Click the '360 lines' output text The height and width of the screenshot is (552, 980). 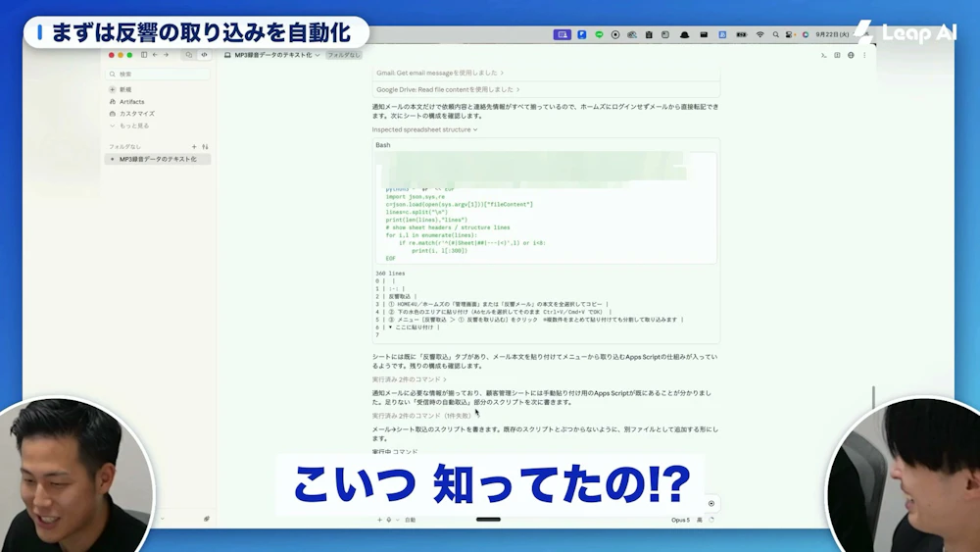tap(390, 274)
